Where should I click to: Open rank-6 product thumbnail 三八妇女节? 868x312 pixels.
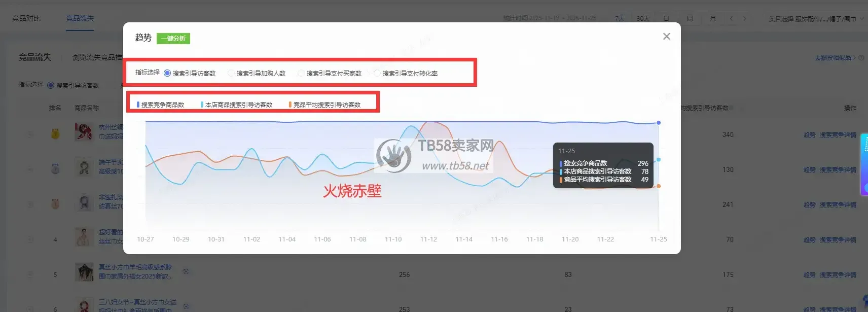[84, 305]
